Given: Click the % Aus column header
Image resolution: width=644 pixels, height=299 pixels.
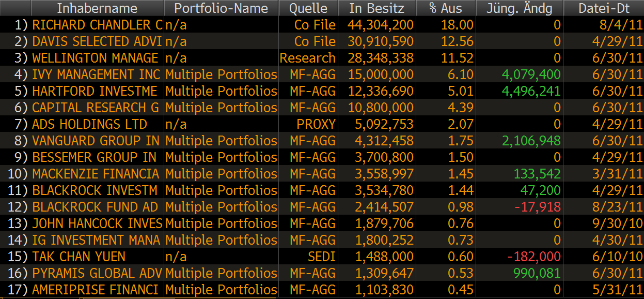Looking at the screenshot, I should coord(446,8).
